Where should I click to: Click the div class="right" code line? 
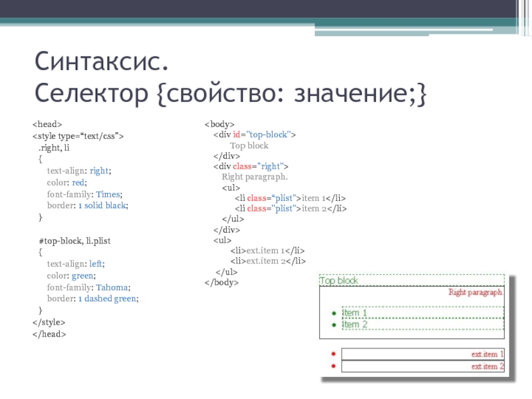[250, 166]
